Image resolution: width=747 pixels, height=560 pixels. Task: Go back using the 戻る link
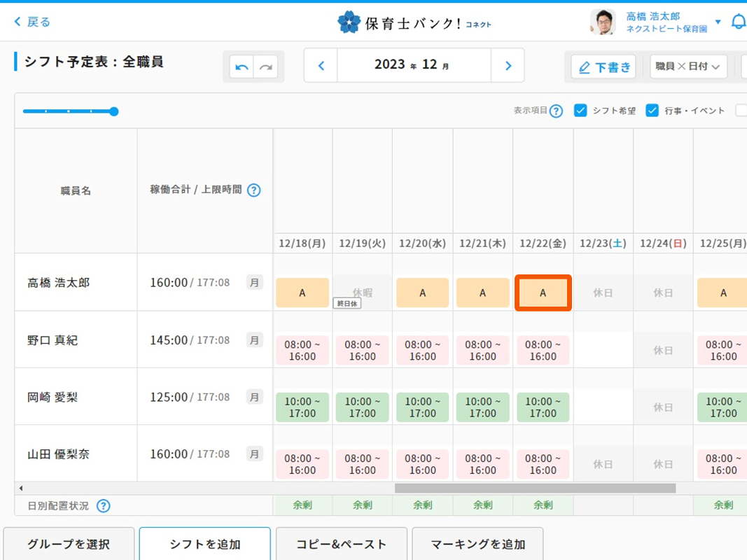(32, 22)
